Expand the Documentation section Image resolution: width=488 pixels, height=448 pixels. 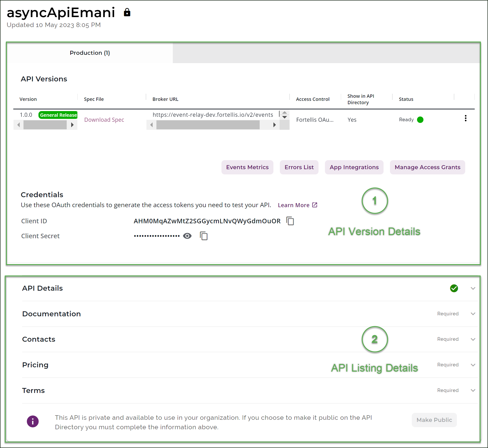click(473, 314)
